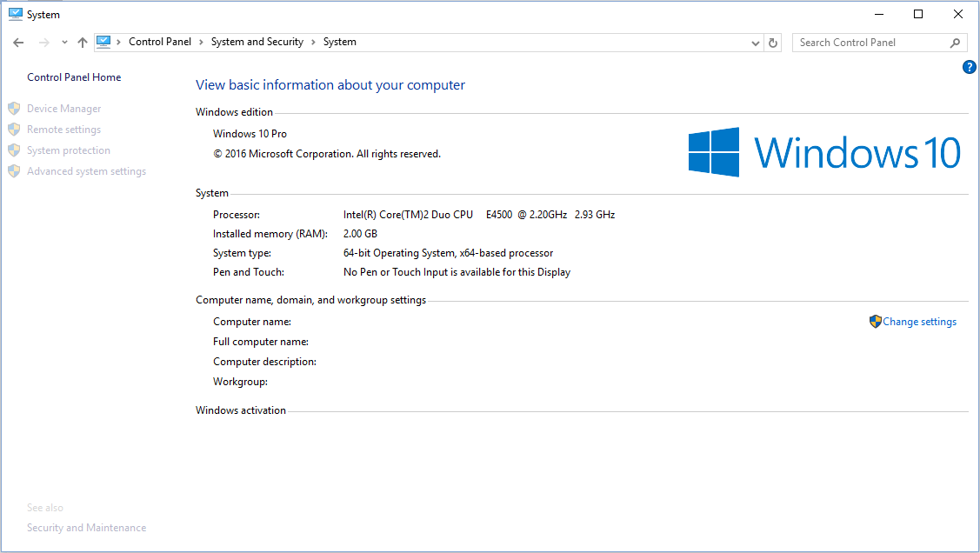Open Control Panel in the breadcrumb

click(160, 42)
